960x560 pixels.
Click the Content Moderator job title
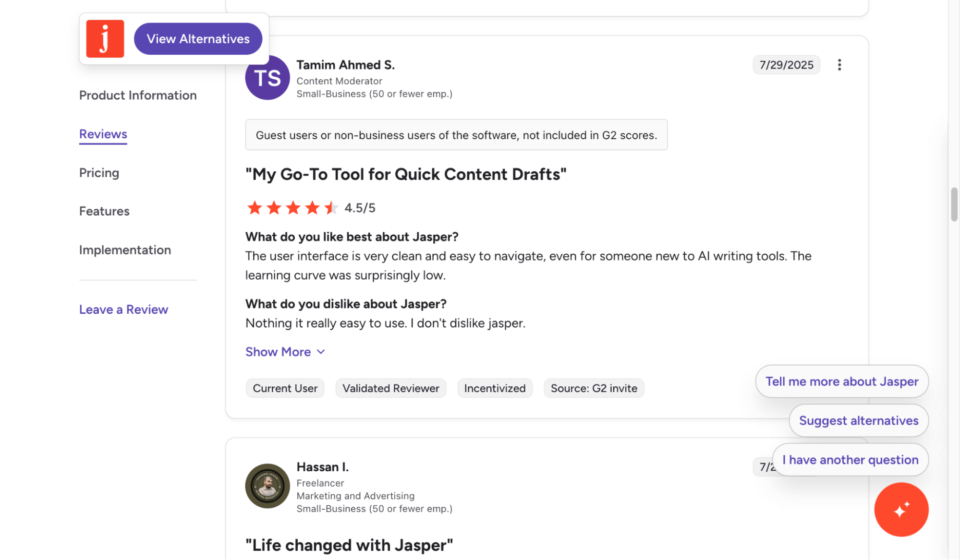(x=339, y=81)
